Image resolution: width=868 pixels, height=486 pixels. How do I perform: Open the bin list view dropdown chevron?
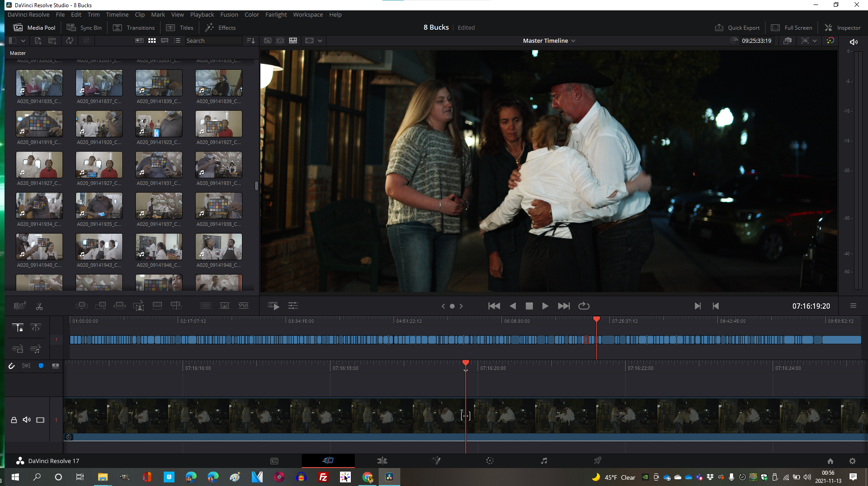click(x=23, y=40)
